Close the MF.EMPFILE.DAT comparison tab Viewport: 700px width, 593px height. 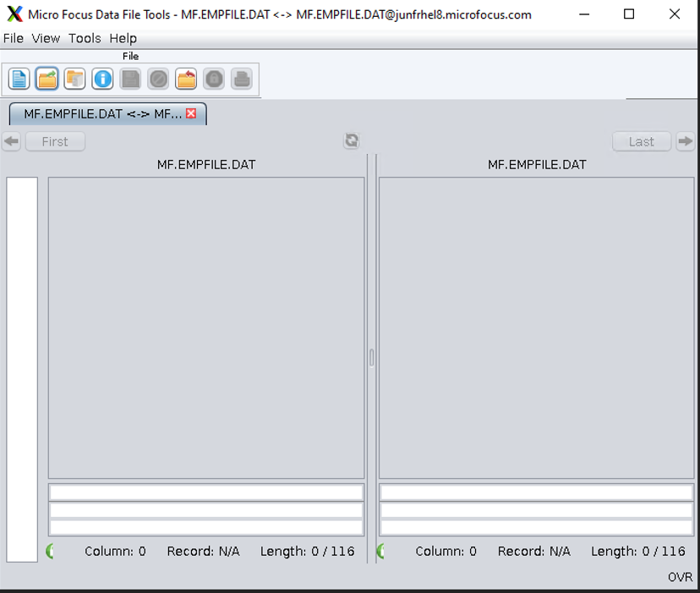191,113
